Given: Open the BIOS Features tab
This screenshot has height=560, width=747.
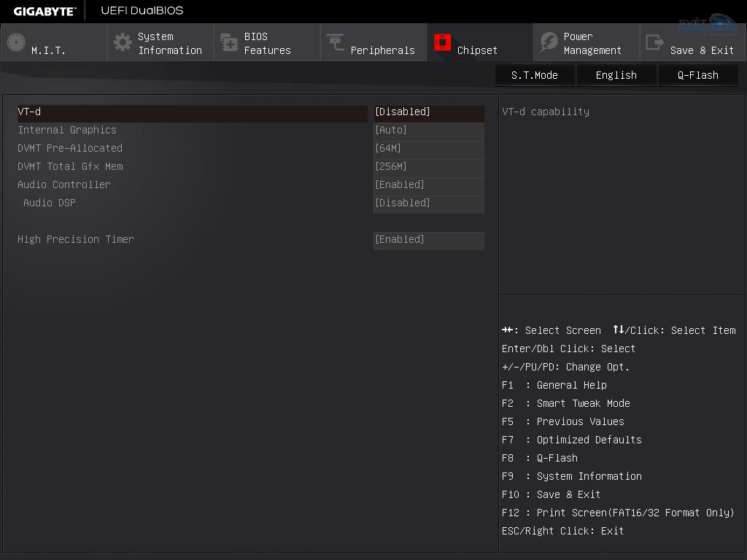Looking at the screenshot, I should pos(267,43).
